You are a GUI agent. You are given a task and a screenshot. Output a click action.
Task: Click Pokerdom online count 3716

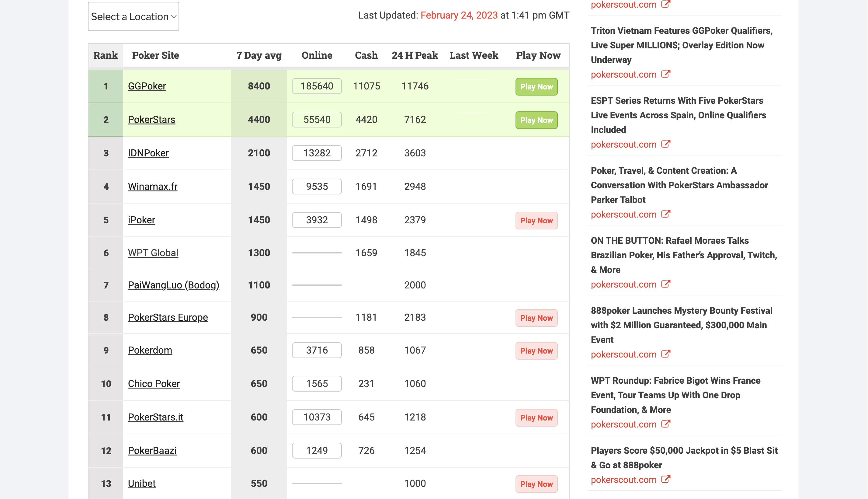tap(317, 350)
